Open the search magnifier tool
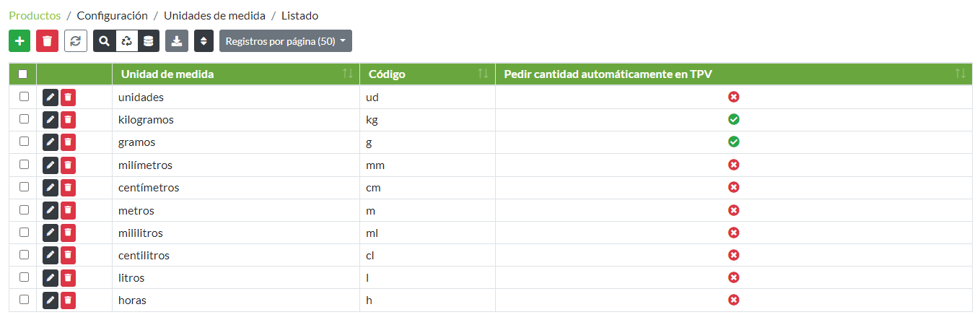Screen dimensions: 980x333 tap(105, 41)
